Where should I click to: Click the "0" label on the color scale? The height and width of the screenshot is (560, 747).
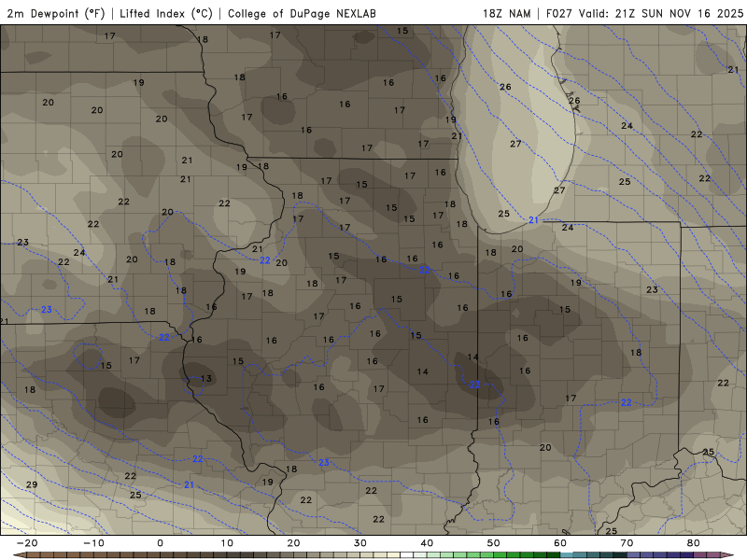(x=160, y=543)
